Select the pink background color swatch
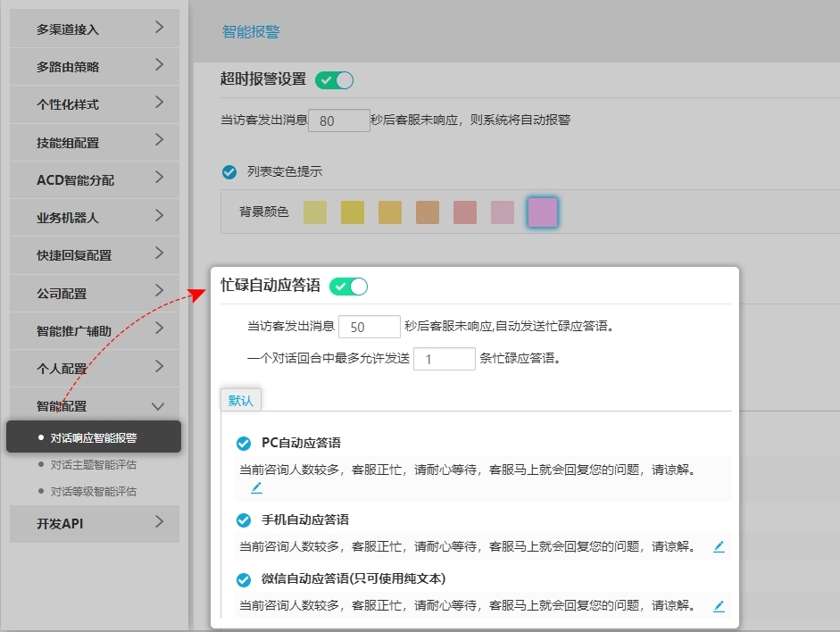 [501, 212]
